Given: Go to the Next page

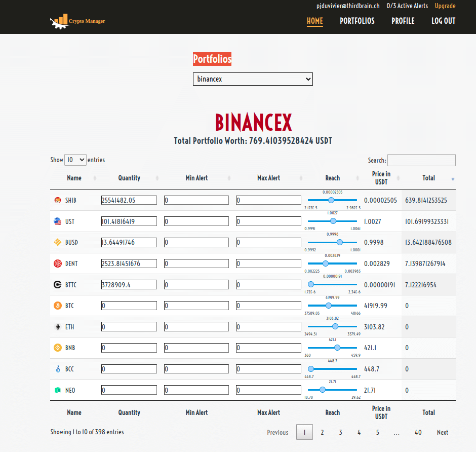Looking at the screenshot, I should (x=442, y=432).
